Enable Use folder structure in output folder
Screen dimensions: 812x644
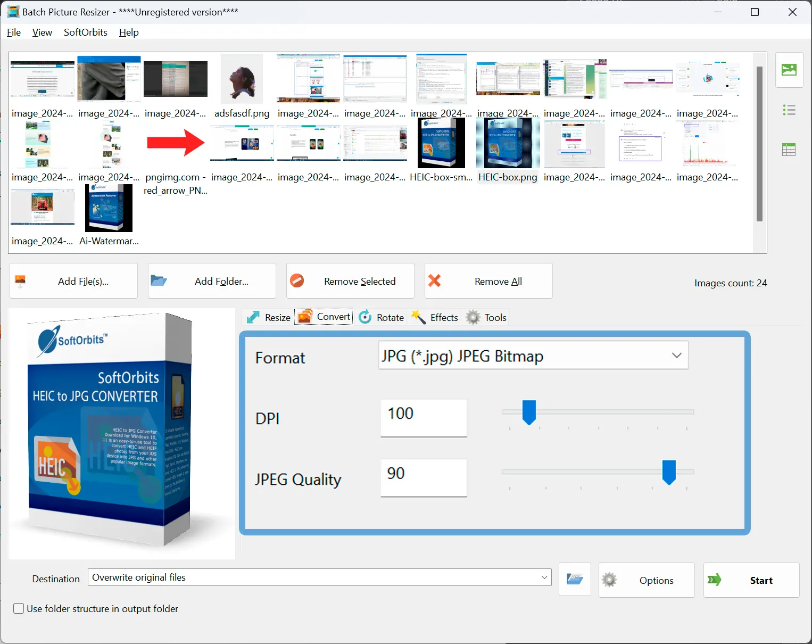(19, 608)
